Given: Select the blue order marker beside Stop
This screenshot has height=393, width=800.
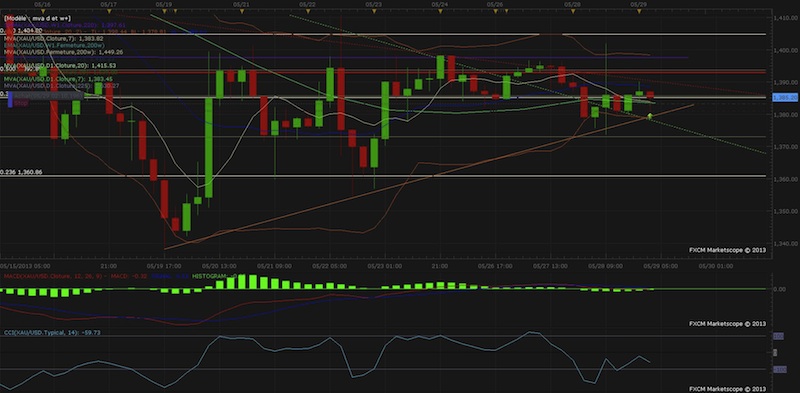Looking at the screenshot, I should tap(10, 99).
